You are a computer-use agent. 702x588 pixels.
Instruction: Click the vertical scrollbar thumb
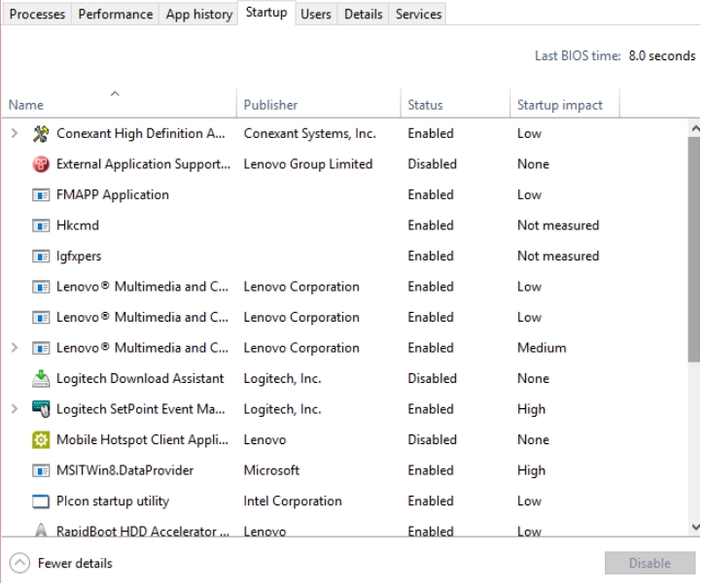[694, 249]
